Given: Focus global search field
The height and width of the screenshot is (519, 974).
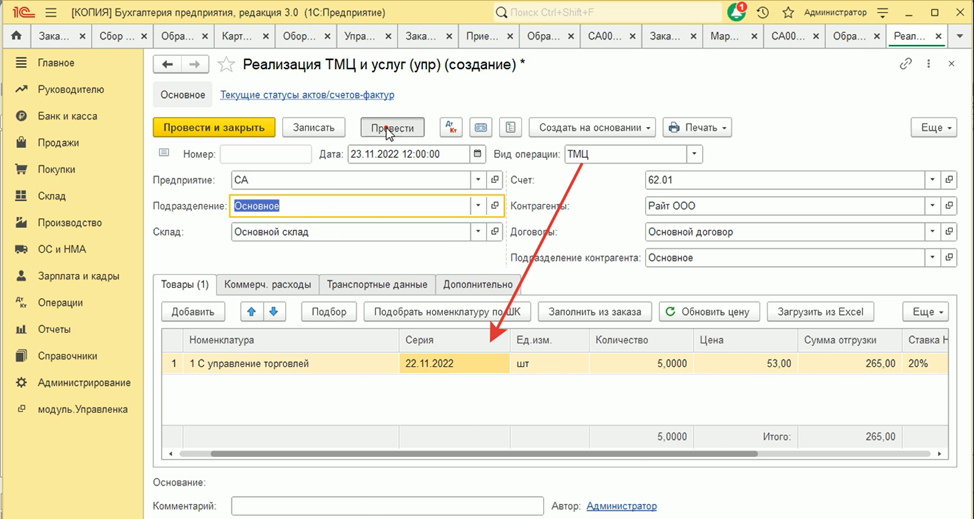Looking at the screenshot, I should (608, 12).
